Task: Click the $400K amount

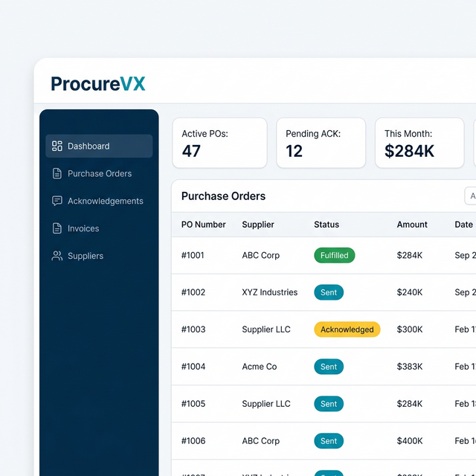Action: (410, 441)
